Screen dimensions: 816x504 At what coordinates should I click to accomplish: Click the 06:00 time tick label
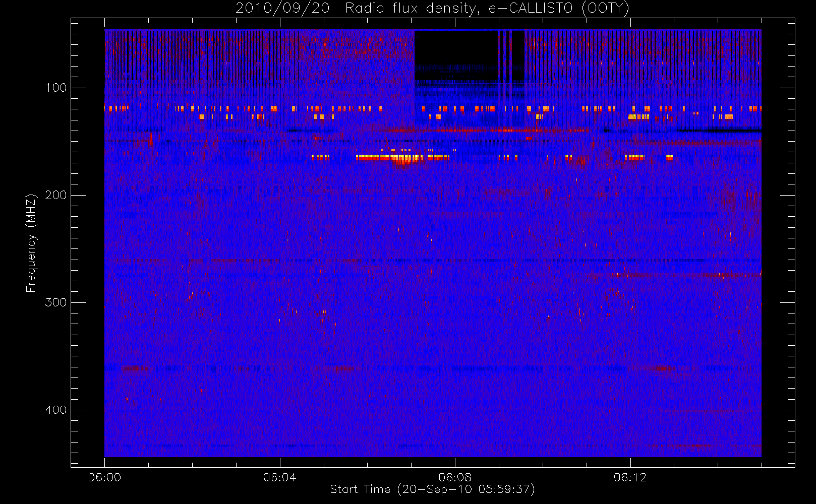[104, 477]
